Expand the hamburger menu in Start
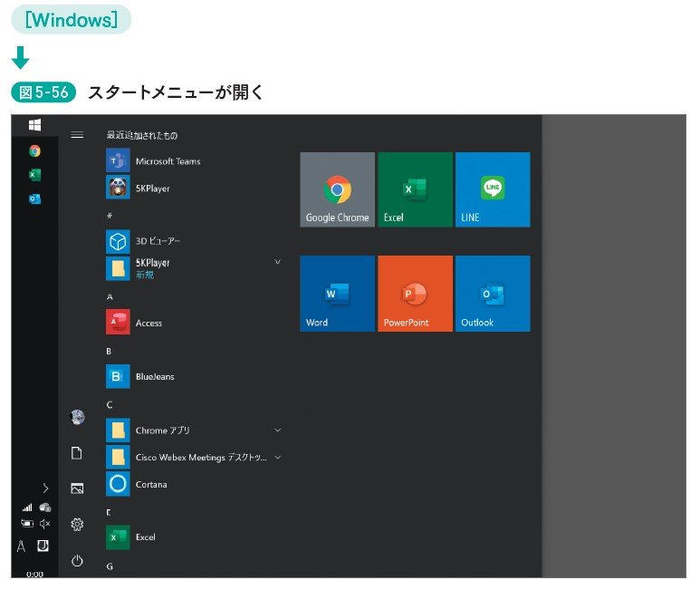Viewport: 700px width, 590px height. click(x=77, y=134)
